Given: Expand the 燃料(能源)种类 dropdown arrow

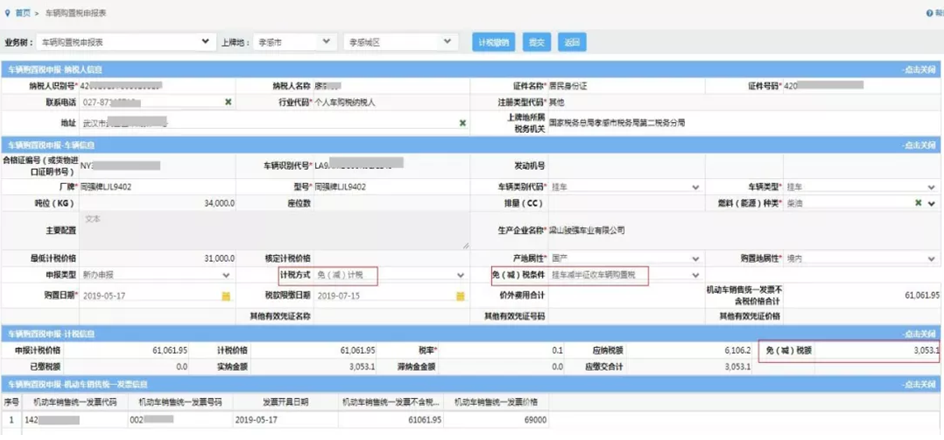Looking at the screenshot, I should click(931, 203).
